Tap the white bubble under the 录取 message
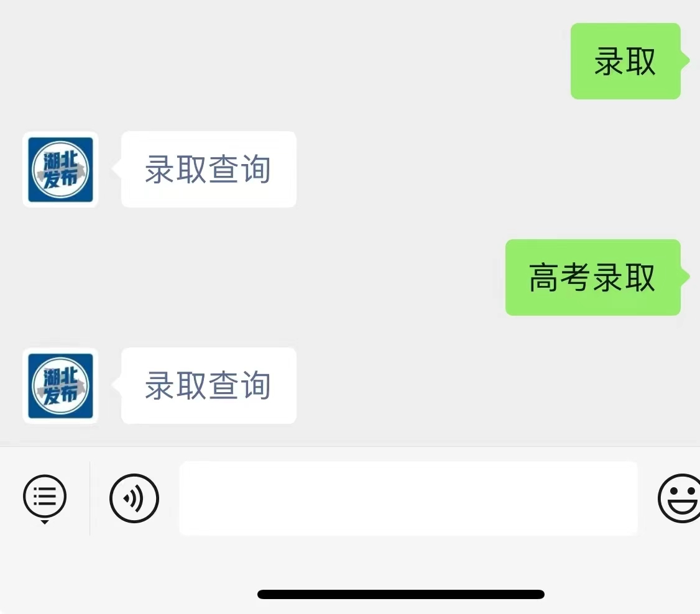Viewport: 700px width, 614px height. click(209, 170)
